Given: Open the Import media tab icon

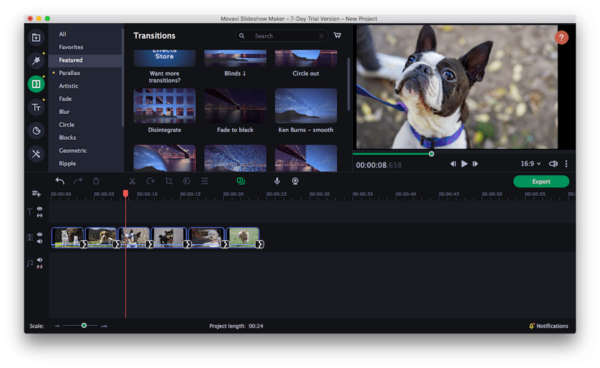Looking at the screenshot, I should [36, 37].
